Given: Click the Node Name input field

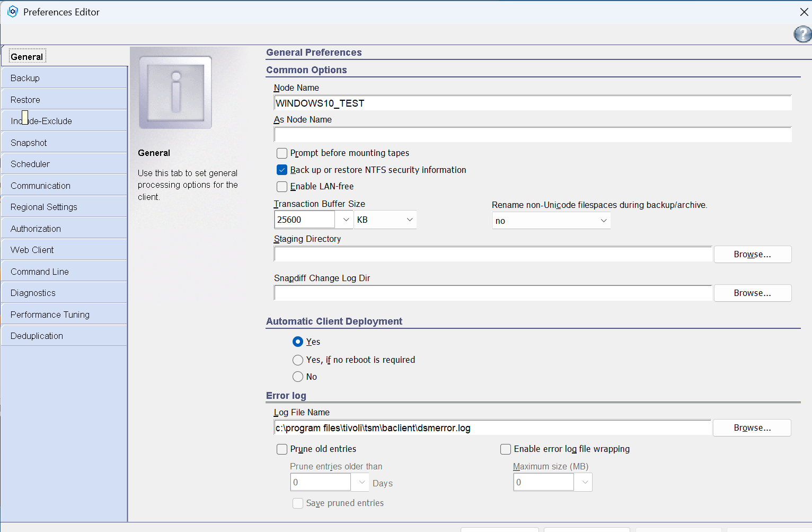Looking at the screenshot, I should tap(532, 103).
